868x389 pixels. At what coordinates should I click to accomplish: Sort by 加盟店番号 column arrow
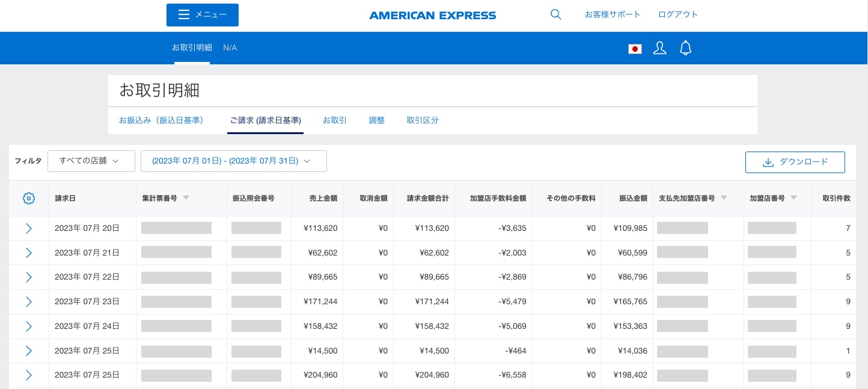(x=793, y=198)
